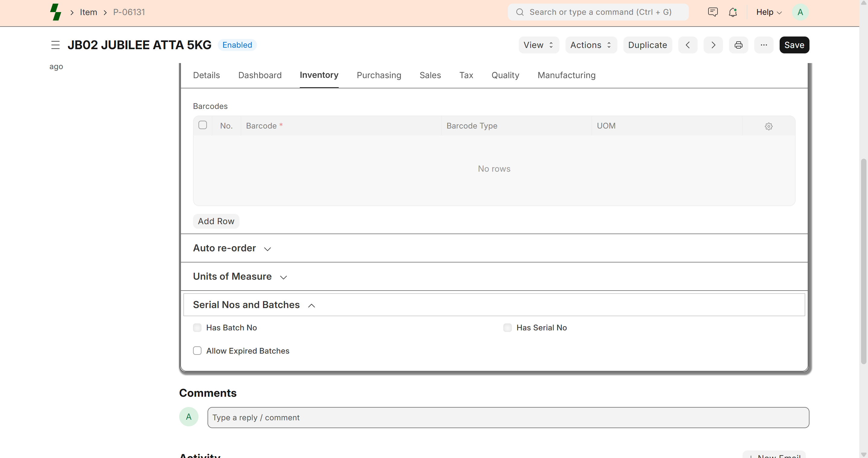This screenshot has height=458, width=868.
Task: Click the print icon button
Action: coord(738,45)
